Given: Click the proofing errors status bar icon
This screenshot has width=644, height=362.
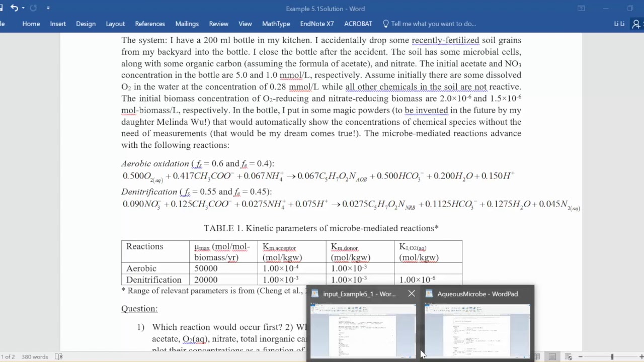Looking at the screenshot, I should [59, 356].
